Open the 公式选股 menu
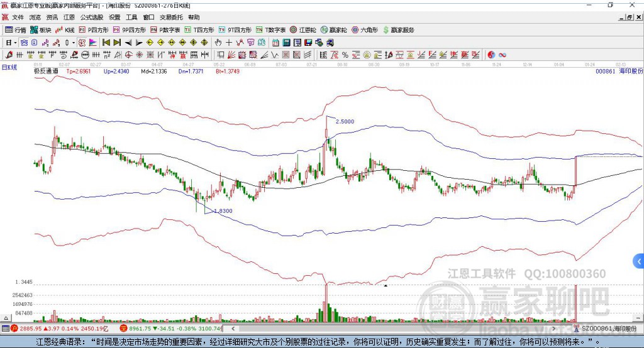The height and width of the screenshot is (348, 644). coord(92,17)
